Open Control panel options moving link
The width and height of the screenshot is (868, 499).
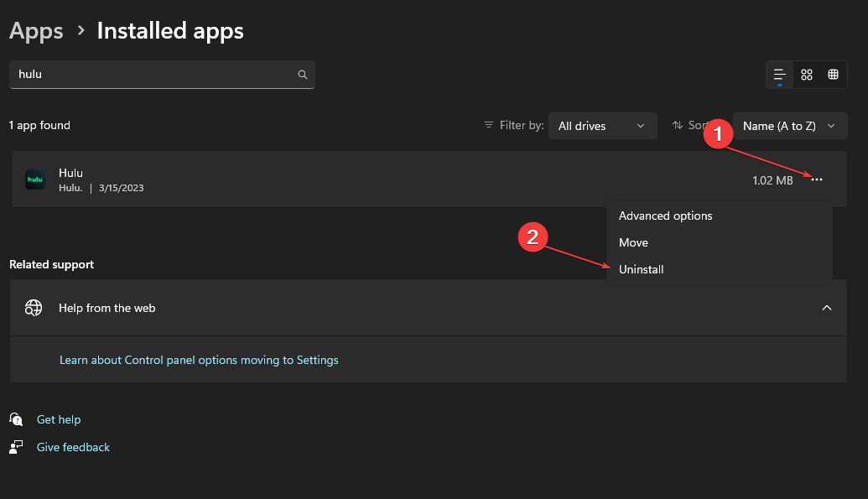[x=199, y=360]
